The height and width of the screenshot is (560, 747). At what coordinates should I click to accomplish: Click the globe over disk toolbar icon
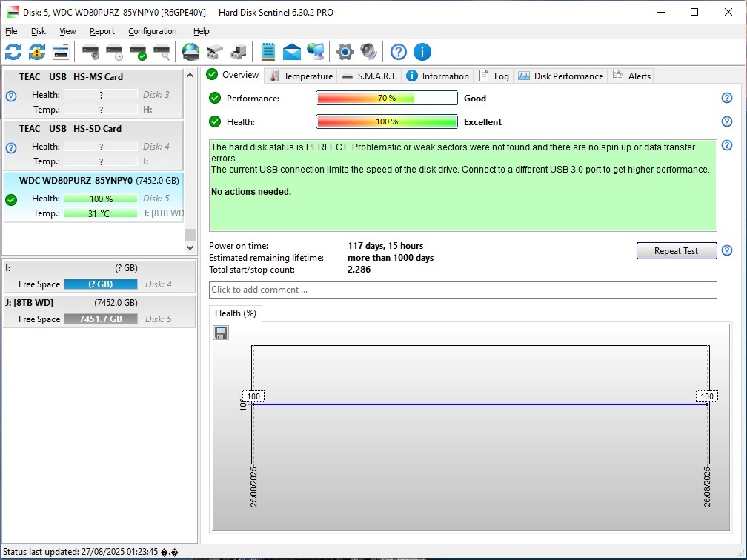click(191, 52)
